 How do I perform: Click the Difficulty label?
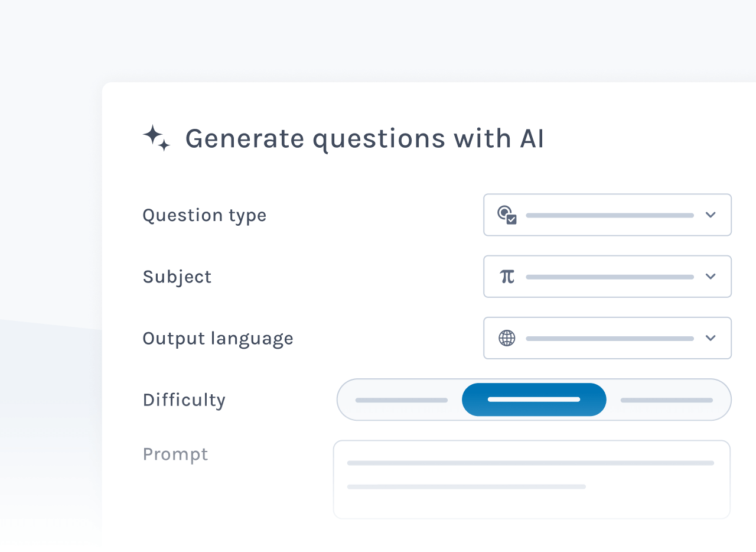pyautogui.click(x=184, y=400)
